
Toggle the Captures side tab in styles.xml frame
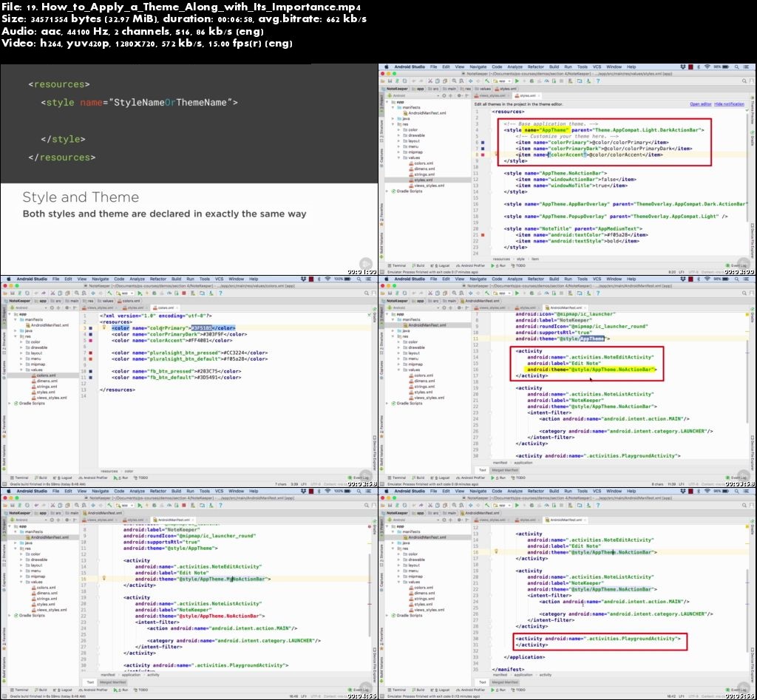point(381,158)
